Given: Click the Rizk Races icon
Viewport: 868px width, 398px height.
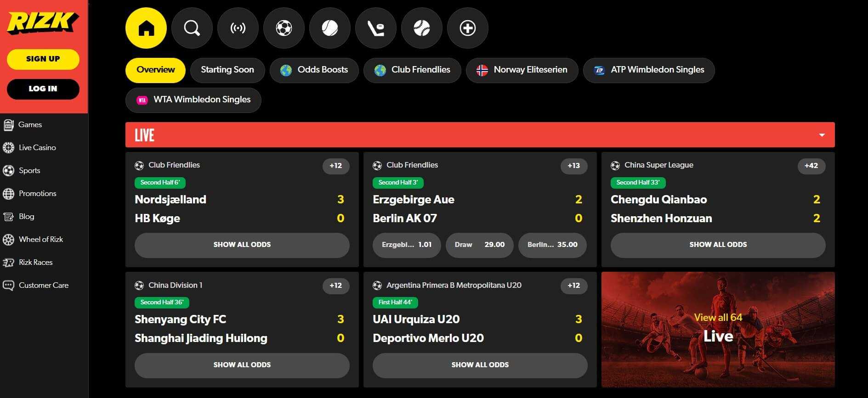Looking at the screenshot, I should pos(8,262).
